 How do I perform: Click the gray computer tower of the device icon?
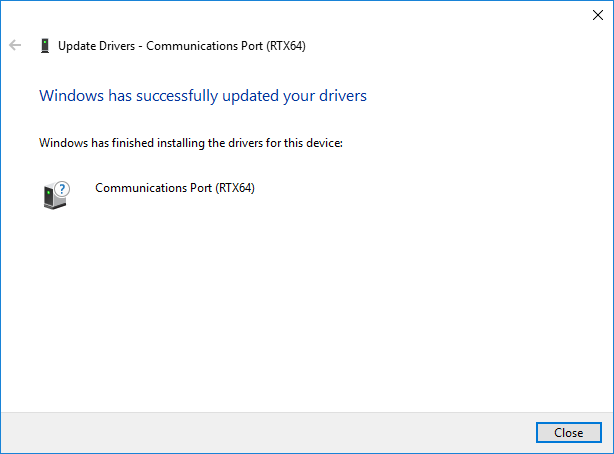coord(54,198)
